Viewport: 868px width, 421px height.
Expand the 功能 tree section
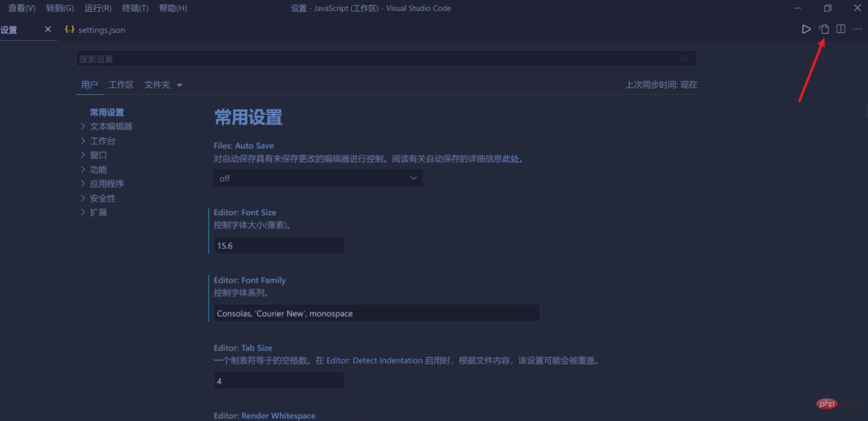pyautogui.click(x=94, y=170)
